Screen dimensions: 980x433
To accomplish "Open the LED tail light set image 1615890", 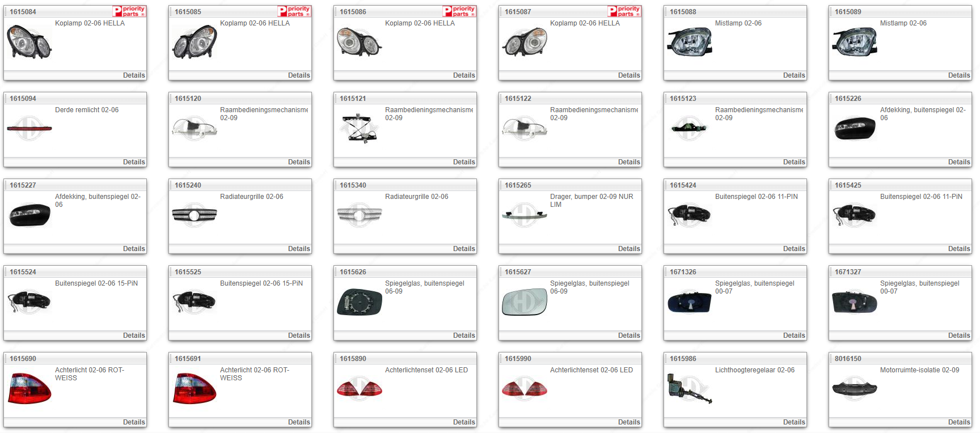I will coord(359,389).
